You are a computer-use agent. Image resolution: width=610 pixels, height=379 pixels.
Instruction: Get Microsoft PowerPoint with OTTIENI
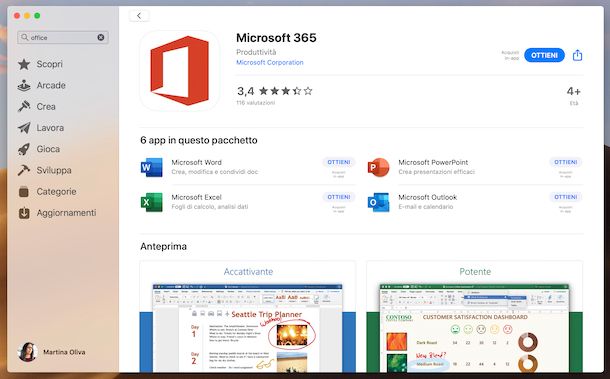pos(566,162)
